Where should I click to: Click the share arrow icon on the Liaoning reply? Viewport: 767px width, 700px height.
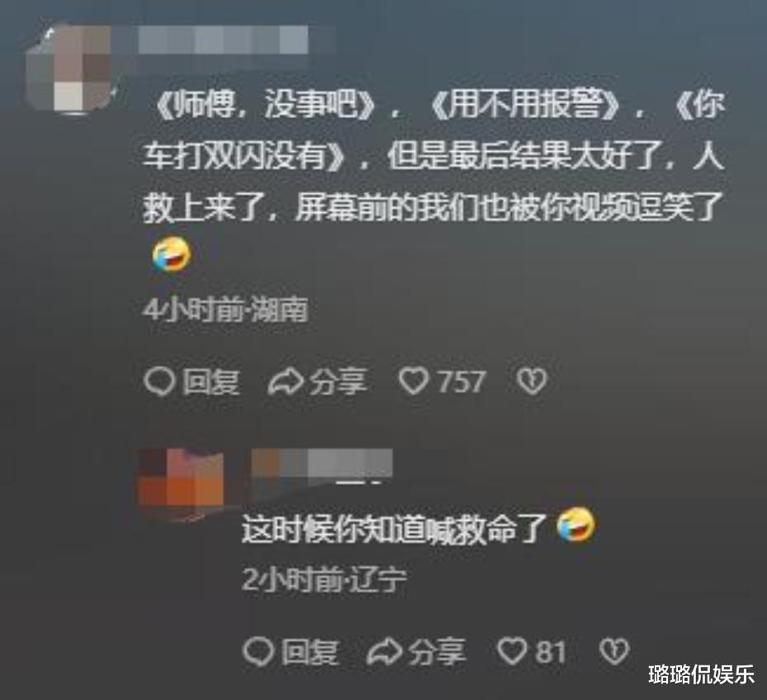click(x=385, y=653)
